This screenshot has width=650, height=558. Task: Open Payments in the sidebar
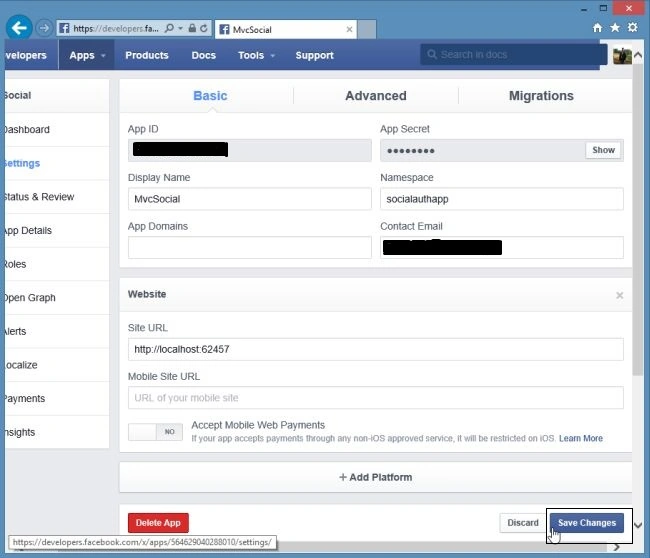pyautogui.click(x=57, y=398)
